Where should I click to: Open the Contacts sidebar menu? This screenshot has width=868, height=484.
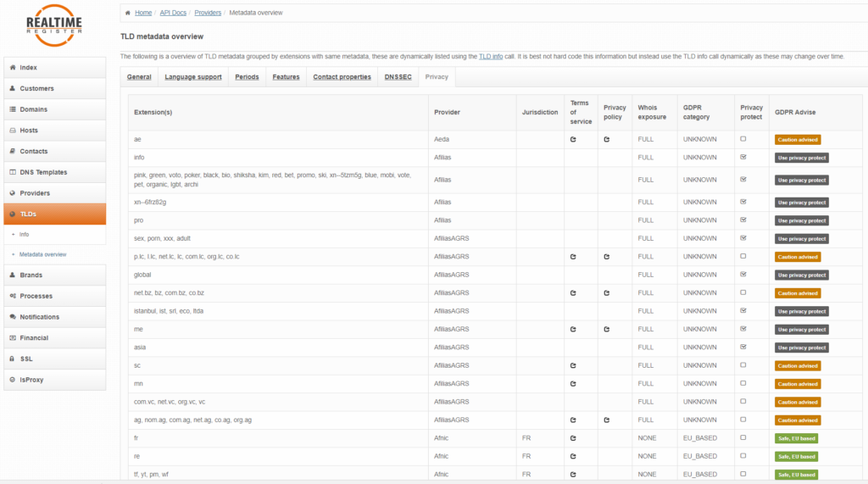pyautogui.click(x=55, y=151)
